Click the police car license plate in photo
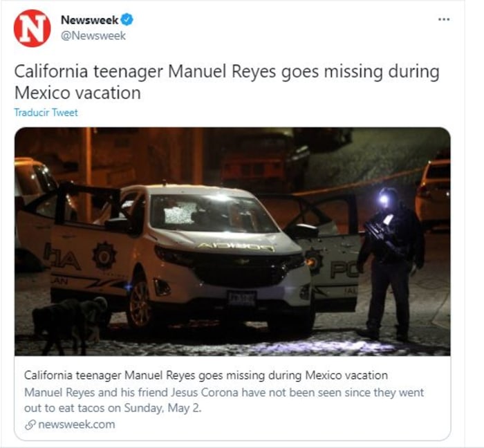The image size is (484, 448). coord(241,299)
